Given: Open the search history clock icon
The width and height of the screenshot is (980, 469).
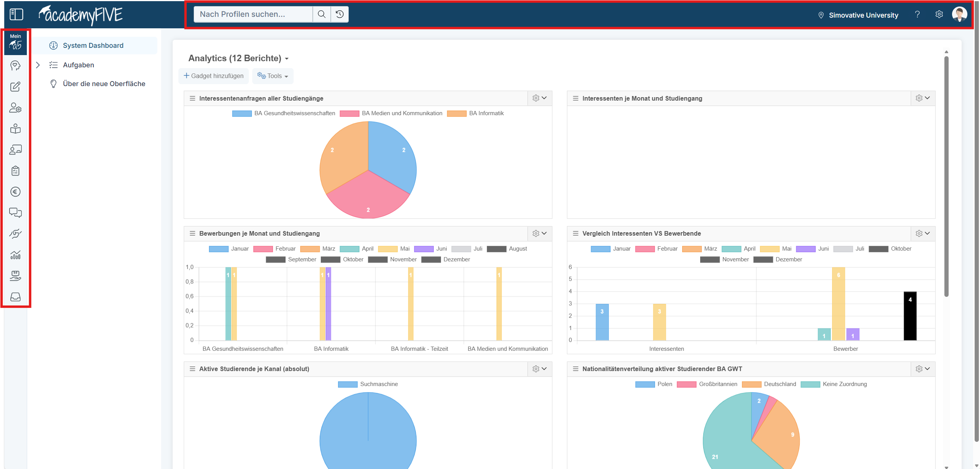Looking at the screenshot, I should coord(340,14).
